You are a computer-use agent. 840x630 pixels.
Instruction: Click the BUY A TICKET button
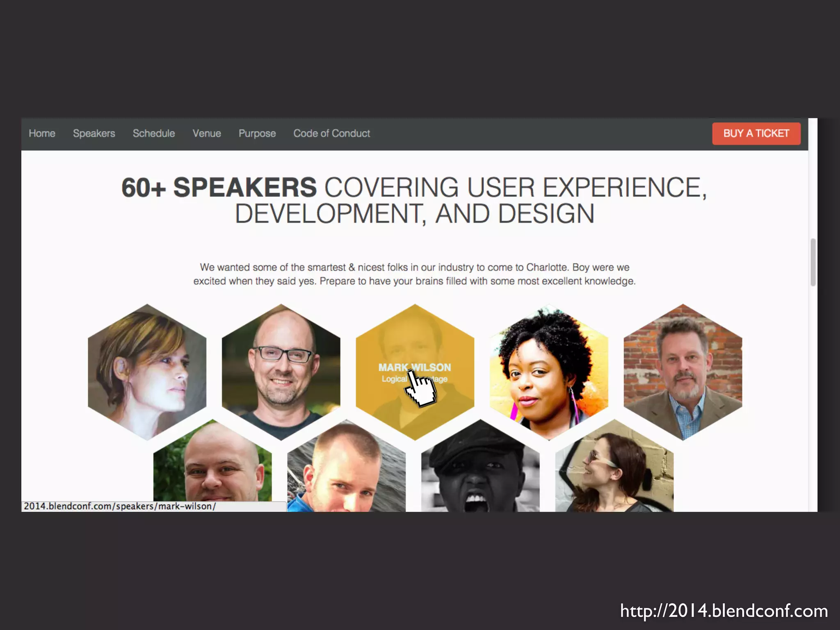[x=756, y=133]
